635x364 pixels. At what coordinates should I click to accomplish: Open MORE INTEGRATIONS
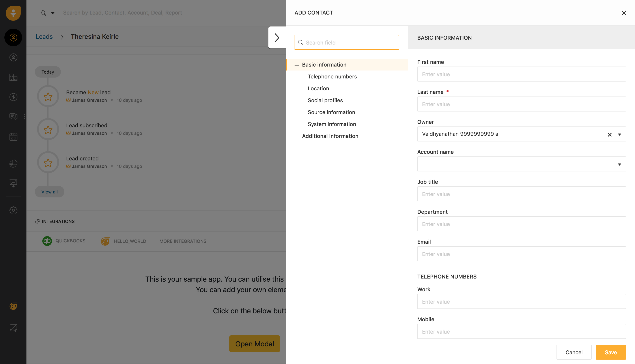pyautogui.click(x=183, y=241)
